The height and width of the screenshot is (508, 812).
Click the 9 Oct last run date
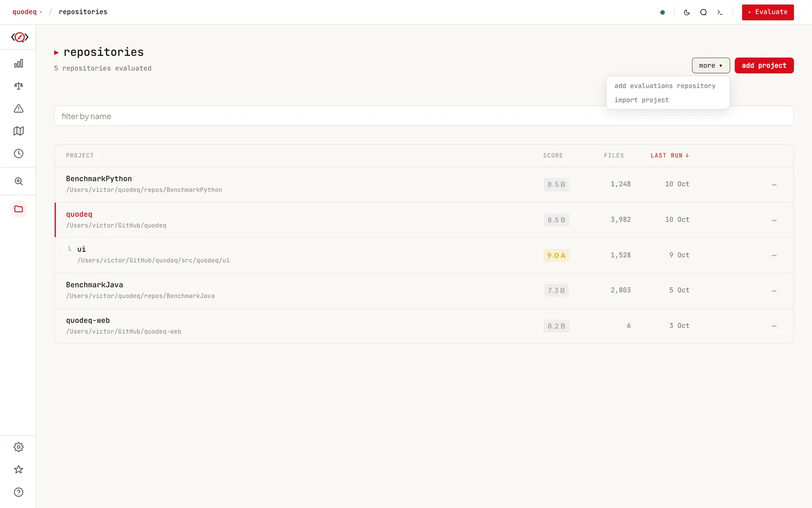(679, 255)
